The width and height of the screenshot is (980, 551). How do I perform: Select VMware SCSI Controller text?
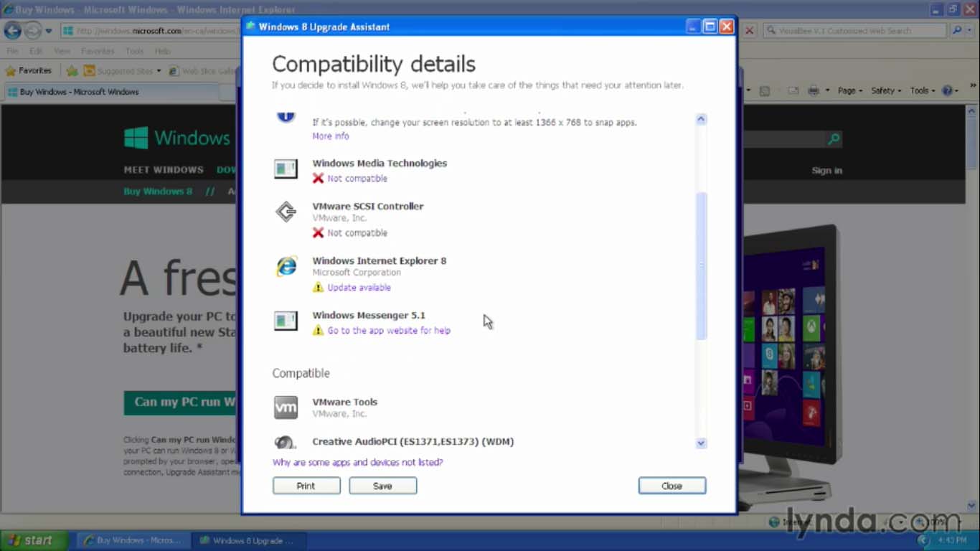tap(367, 207)
